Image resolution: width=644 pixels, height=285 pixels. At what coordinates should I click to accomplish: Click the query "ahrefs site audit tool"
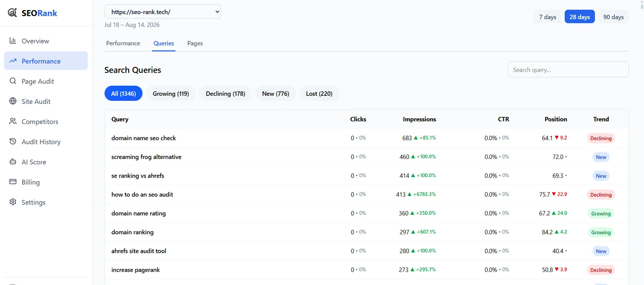(x=139, y=251)
